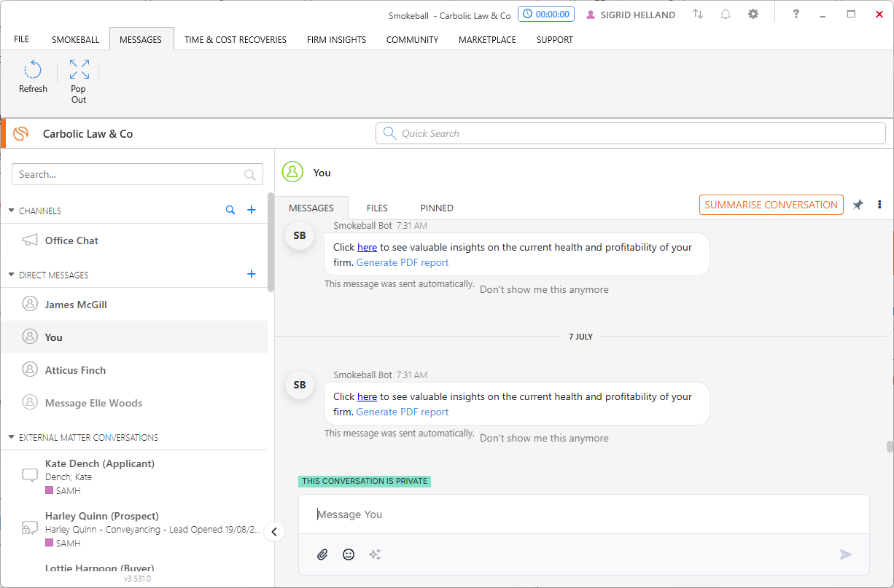Click locked chat icon beside Harley Quinn
Viewport: 894px width, 588px height.
coord(30,528)
